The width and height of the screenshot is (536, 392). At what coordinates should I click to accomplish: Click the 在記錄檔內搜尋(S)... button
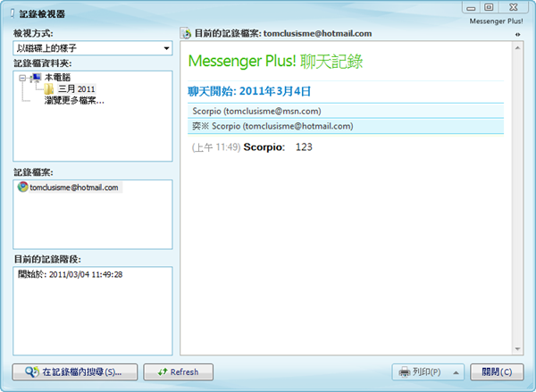coord(75,371)
